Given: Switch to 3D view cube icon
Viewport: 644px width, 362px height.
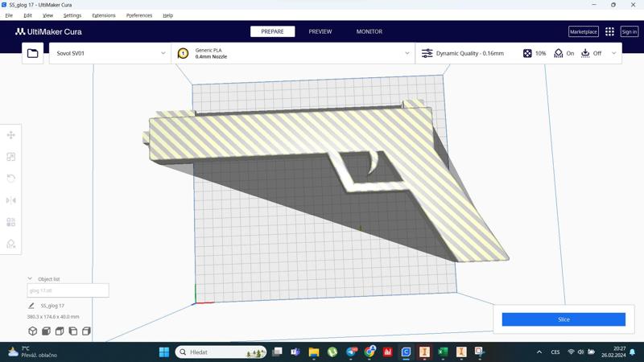Looking at the screenshot, I should click(x=33, y=331).
